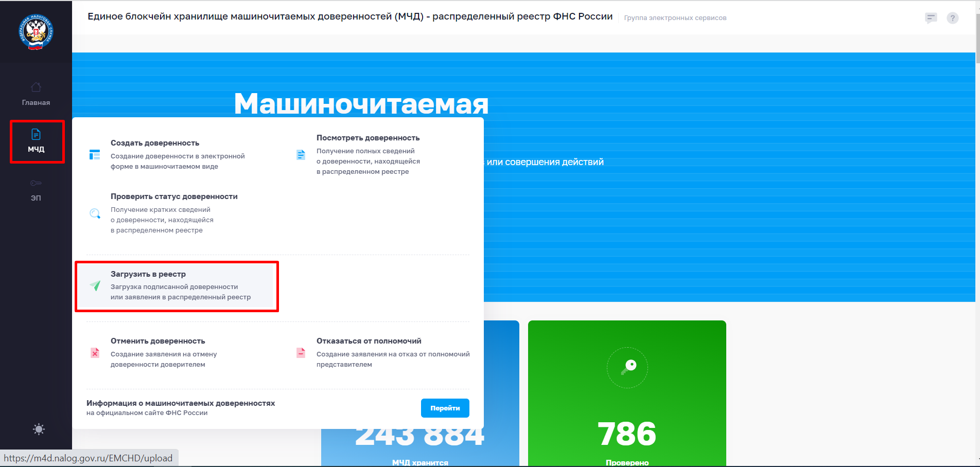Click the Отменить доверенность red X icon
Viewport: 980px width, 467px height.
coord(95,353)
